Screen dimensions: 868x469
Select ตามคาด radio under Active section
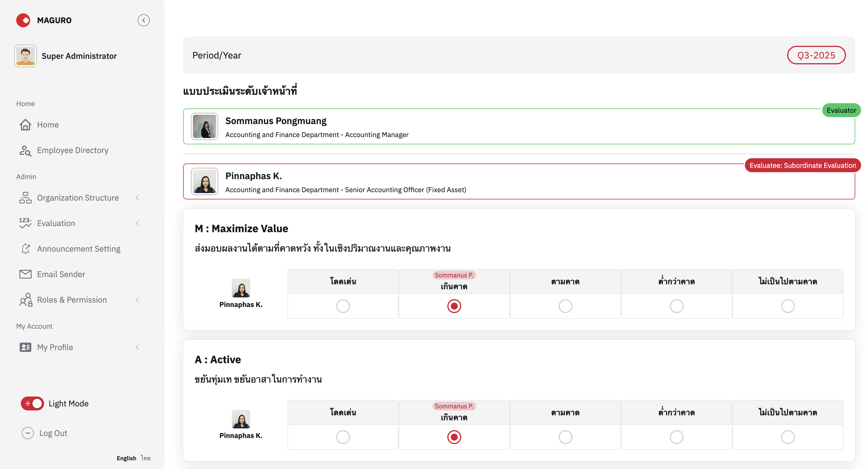(565, 437)
